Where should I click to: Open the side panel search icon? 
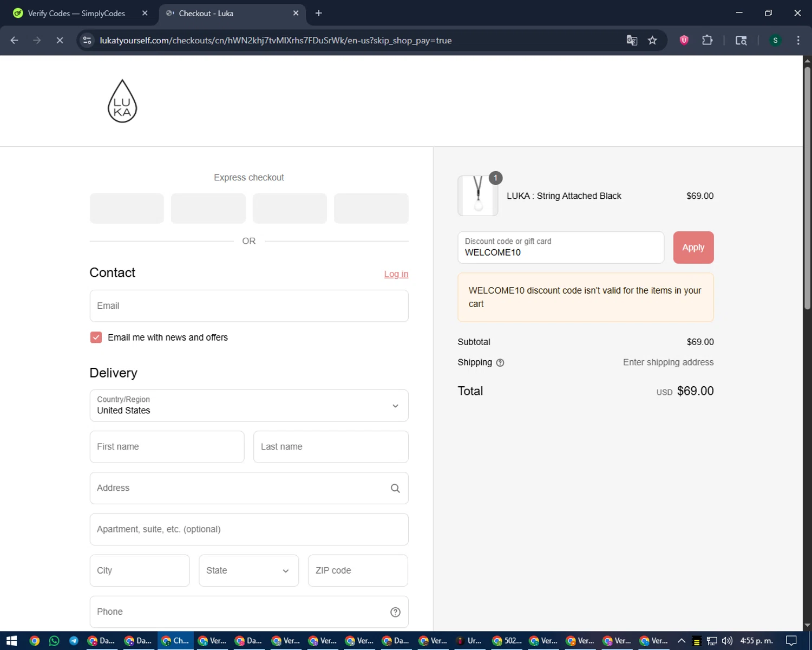pyautogui.click(x=741, y=40)
